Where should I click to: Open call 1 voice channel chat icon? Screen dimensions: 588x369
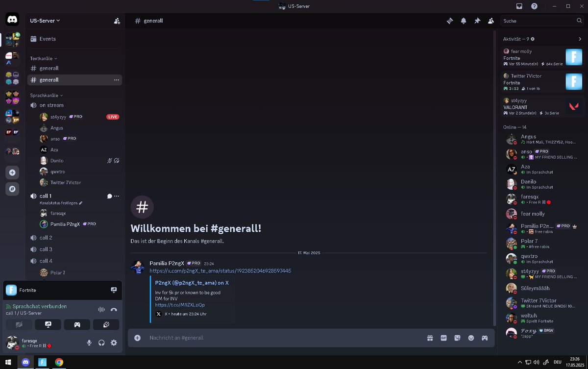(109, 196)
